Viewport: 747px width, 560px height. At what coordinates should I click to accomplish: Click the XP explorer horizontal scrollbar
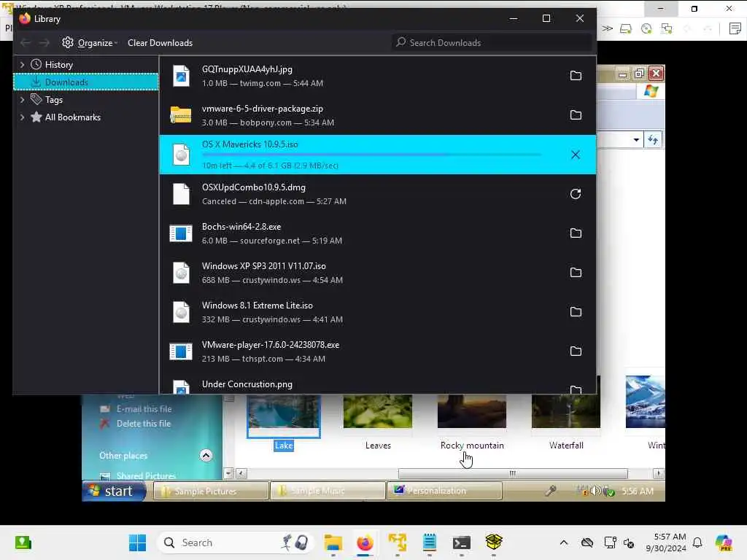pyautogui.click(x=513, y=473)
